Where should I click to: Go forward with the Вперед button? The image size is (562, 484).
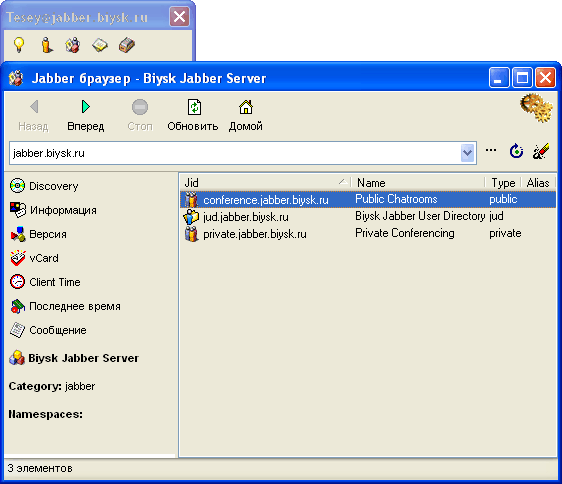coord(86,115)
